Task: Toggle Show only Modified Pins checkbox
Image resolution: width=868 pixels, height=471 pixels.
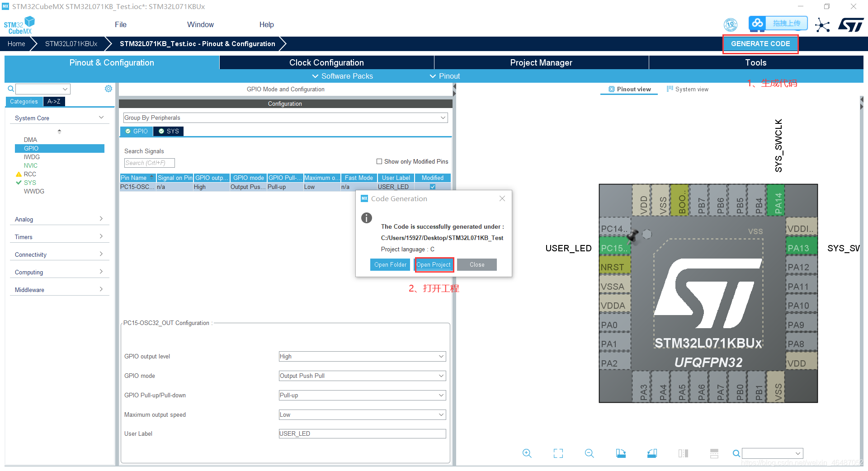Action: pyautogui.click(x=379, y=161)
